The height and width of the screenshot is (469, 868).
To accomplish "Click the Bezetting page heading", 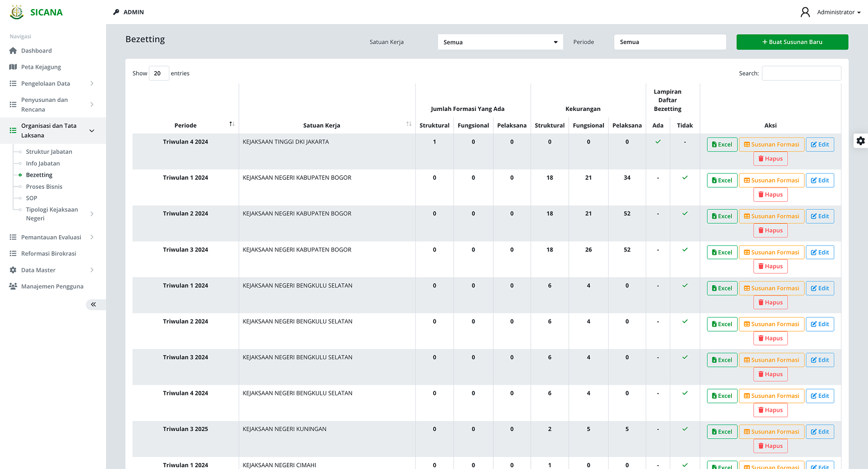I will [145, 39].
